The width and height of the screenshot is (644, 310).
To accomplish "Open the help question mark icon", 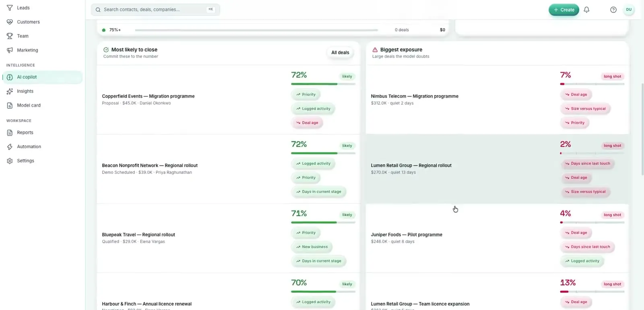I will point(613,10).
